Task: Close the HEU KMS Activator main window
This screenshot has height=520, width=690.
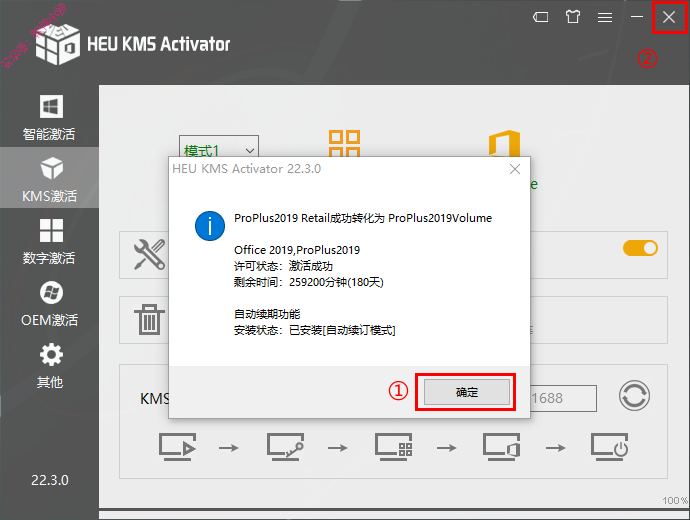Action: [x=669, y=17]
